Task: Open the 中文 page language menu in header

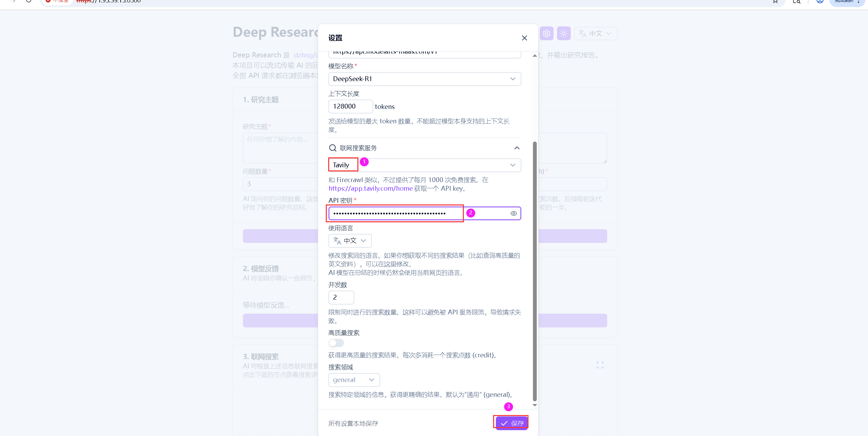Action: click(596, 34)
